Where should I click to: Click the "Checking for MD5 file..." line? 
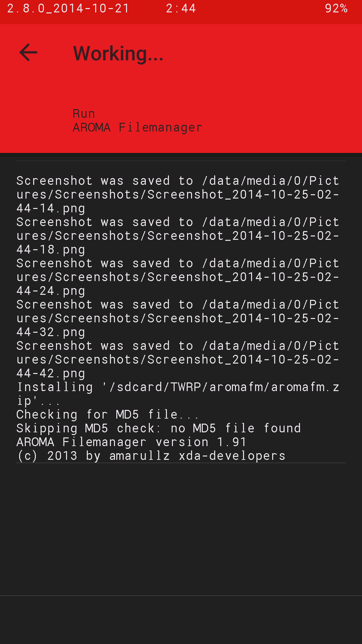pyautogui.click(x=107, y=415)
